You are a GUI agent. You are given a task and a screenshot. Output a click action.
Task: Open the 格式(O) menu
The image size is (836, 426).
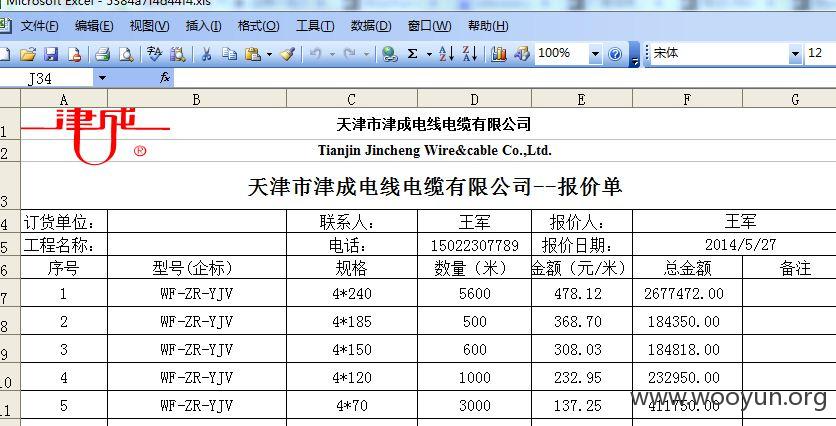click(258, 26)
